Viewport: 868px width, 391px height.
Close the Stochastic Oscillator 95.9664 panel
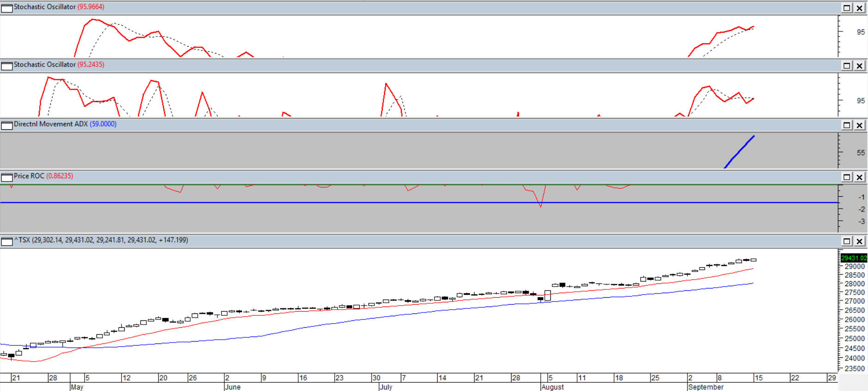(859, 8)
